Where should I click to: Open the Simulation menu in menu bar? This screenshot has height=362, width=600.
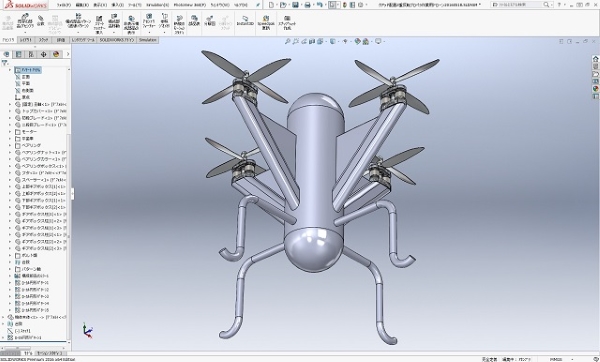point(158,5)
